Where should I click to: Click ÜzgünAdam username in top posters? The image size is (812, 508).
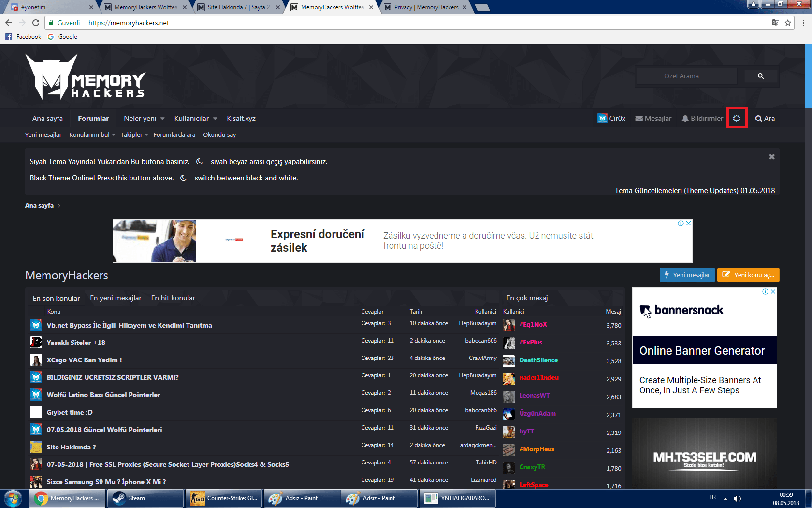[537, 413]
